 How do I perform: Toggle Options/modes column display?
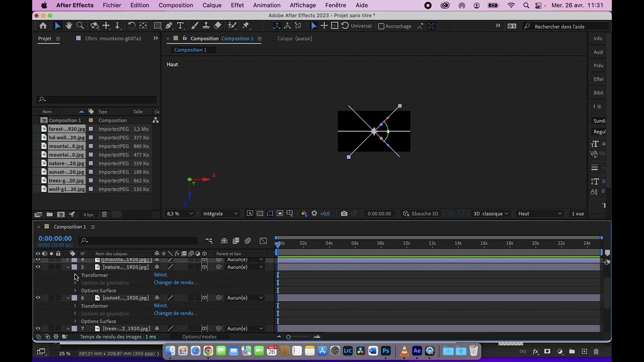[x=199, y=337]
